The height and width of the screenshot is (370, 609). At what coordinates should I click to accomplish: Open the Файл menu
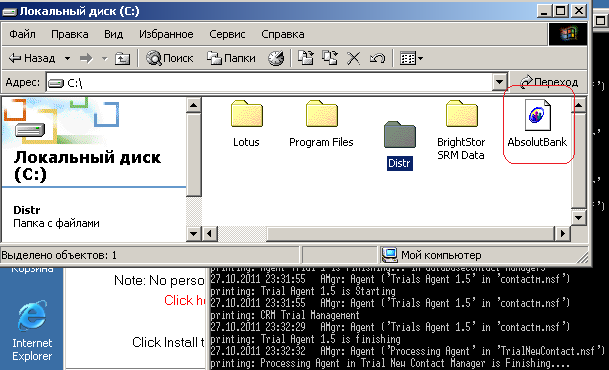pos(22,34)
